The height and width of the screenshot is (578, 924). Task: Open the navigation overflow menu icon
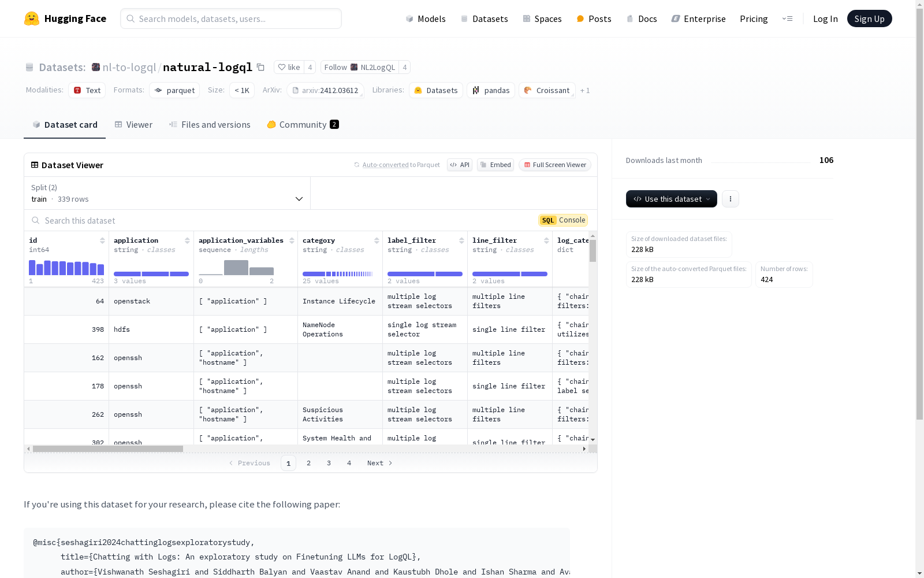click(787, 18)
